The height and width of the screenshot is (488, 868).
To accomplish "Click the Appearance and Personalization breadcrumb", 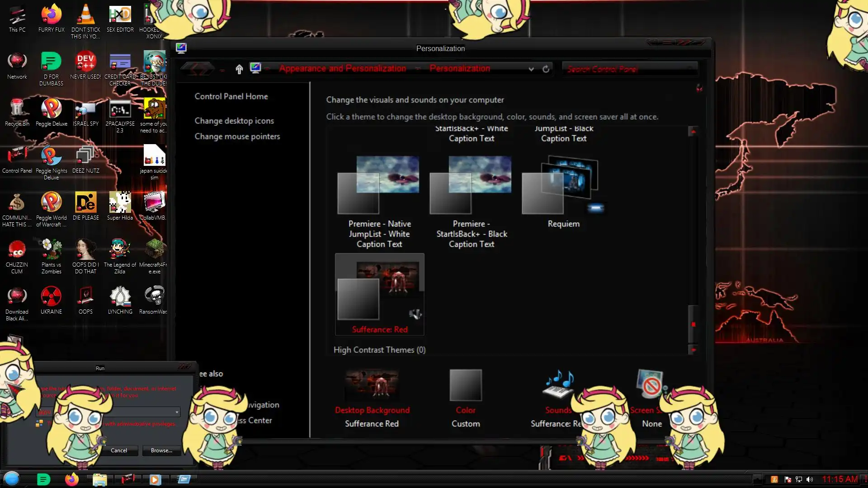I will coord(342,69).
